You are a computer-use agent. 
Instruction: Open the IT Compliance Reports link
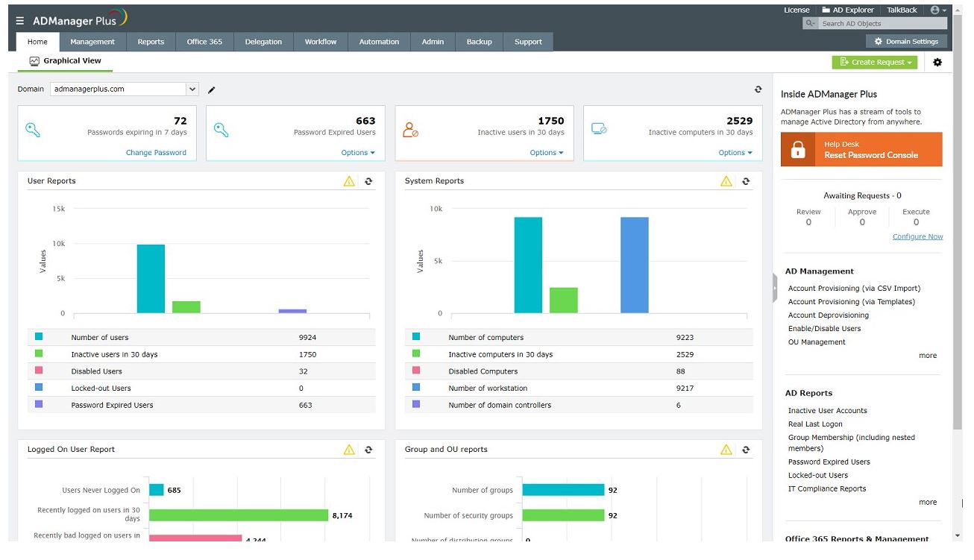pos(827,489)
